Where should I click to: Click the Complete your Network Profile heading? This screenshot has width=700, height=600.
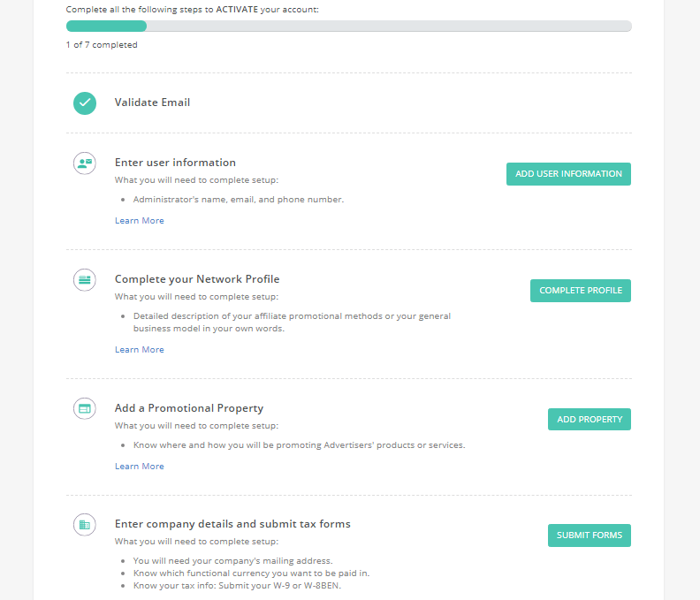(197, 279)
